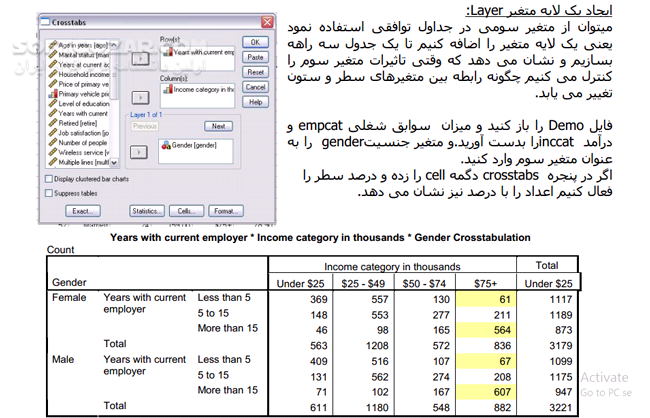Click highlighted cell value 564
This screenshot has width=650, height=418.
point(502,330)
